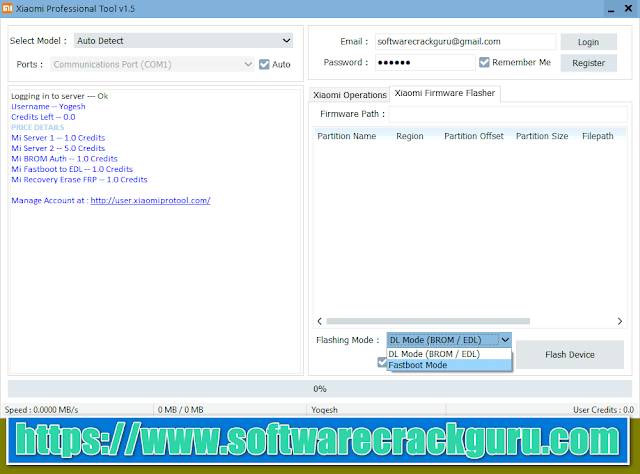640x474 pixels.
Task: Switch to the Xiaomi Operations tab
Action: (349, 95)
